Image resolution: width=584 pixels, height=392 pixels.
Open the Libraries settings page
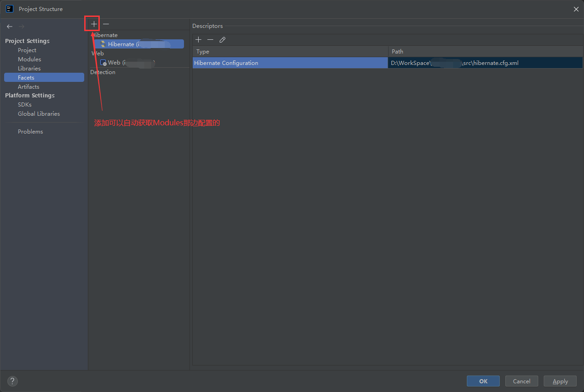(29, 69)
